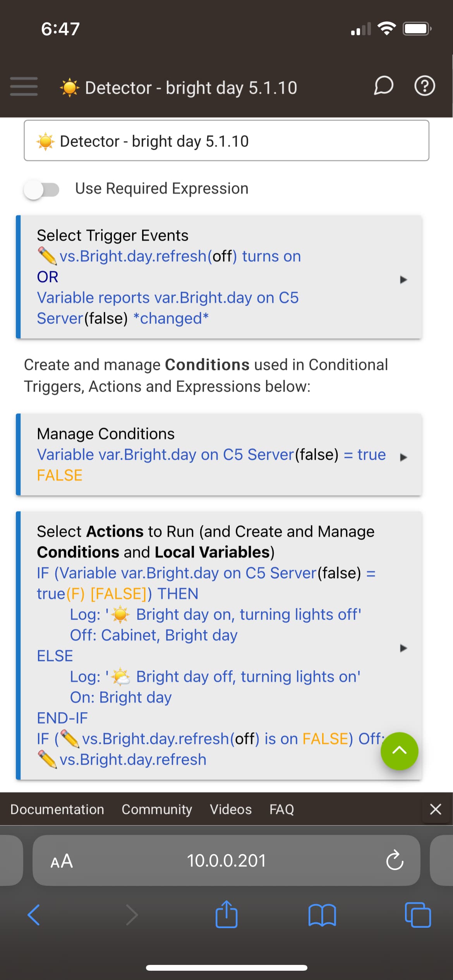Tap the green scroll-to-top arrow button
The image size is (453, 980).
(399, 751)
